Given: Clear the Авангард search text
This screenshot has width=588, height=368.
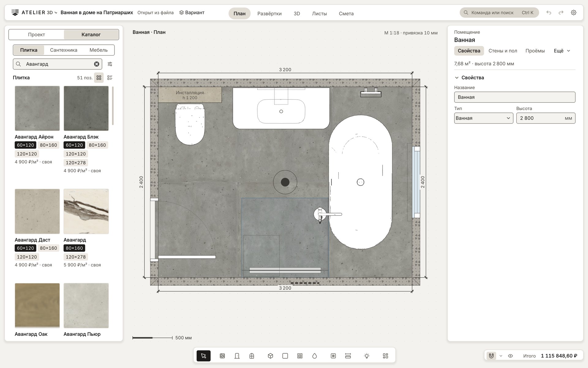Looking at the screenshot, I should pos(96,64).
